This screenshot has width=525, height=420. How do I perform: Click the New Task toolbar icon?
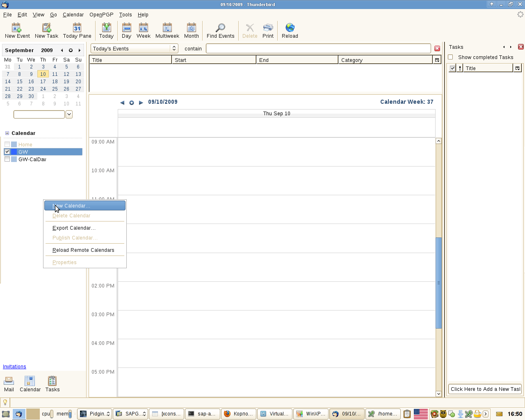[46, 31]
